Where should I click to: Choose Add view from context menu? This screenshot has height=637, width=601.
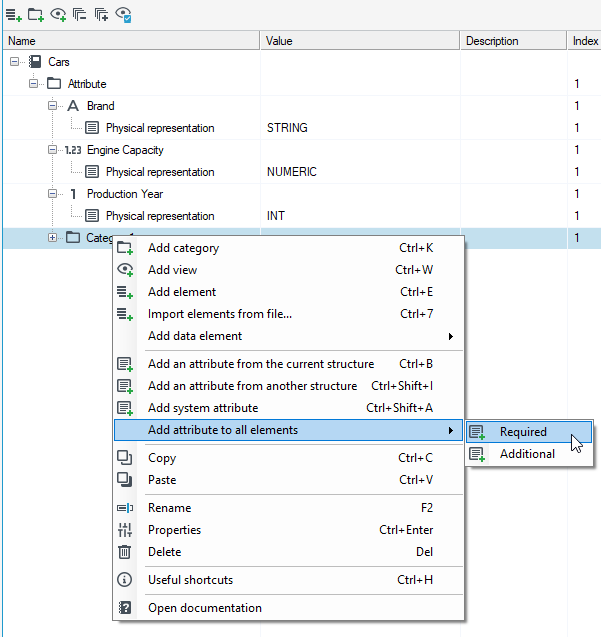click(288, 270)
